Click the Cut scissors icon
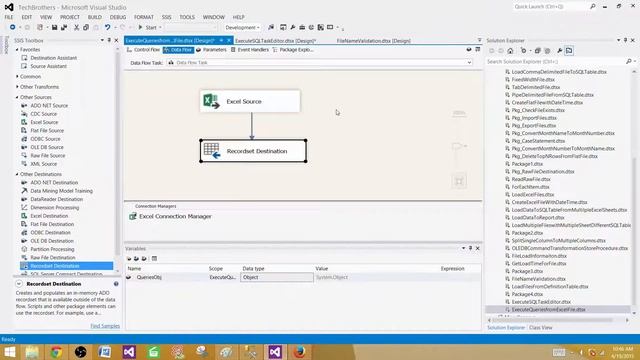 pyautogui.click(x=76, y=27)
